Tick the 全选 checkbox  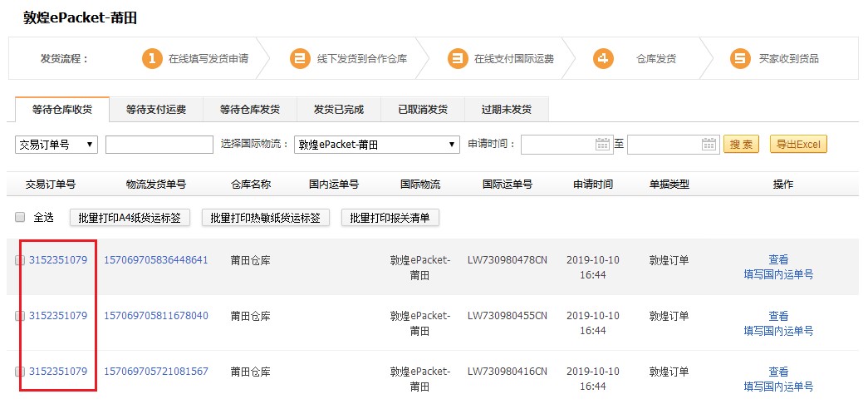[20, 217]
